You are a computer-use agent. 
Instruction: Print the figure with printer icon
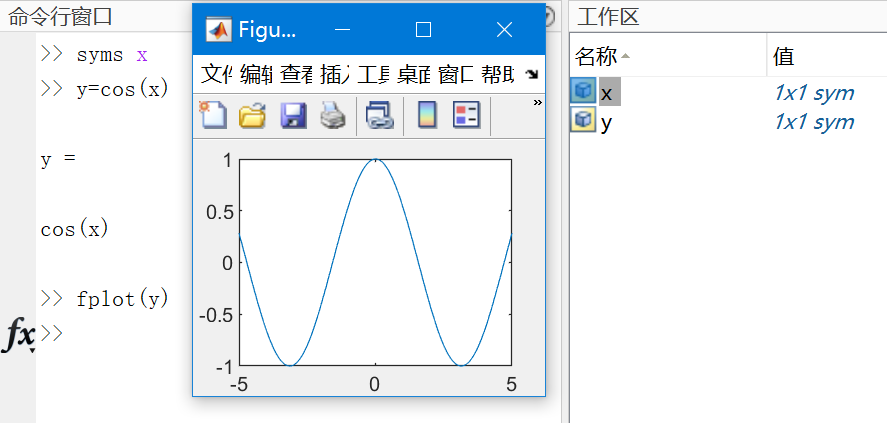333,116
